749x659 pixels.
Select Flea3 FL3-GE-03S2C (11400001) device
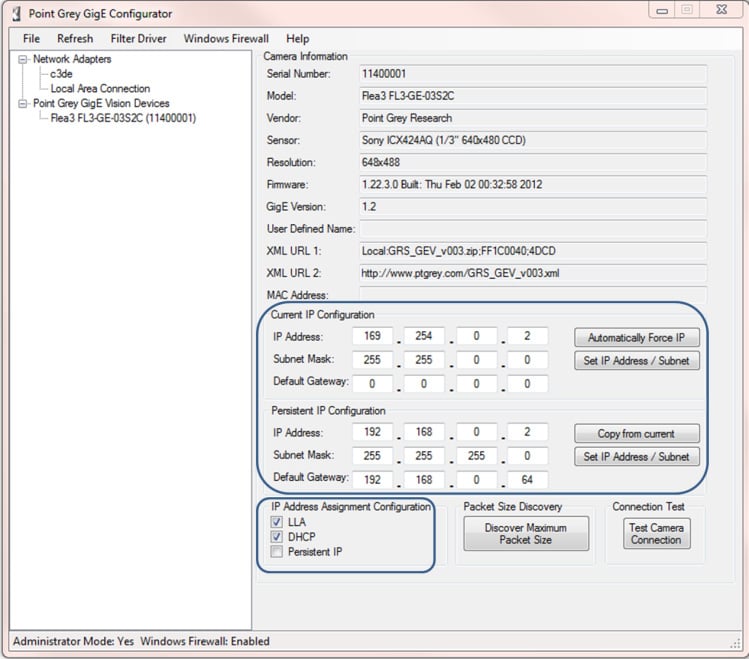point(123,118)
